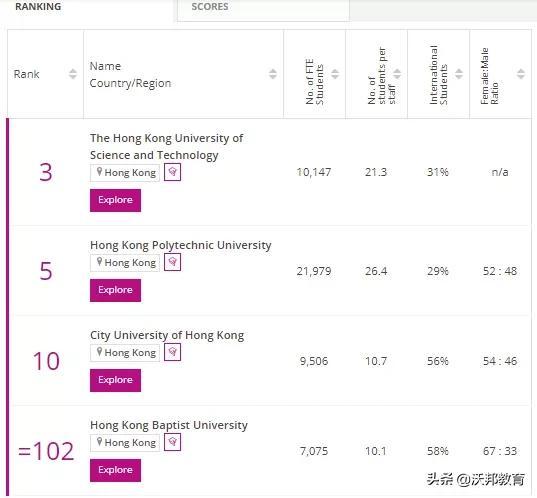Click students per staff value 26.4
Image resolution: width=537 pixels, height=498 pixels.
376,272
